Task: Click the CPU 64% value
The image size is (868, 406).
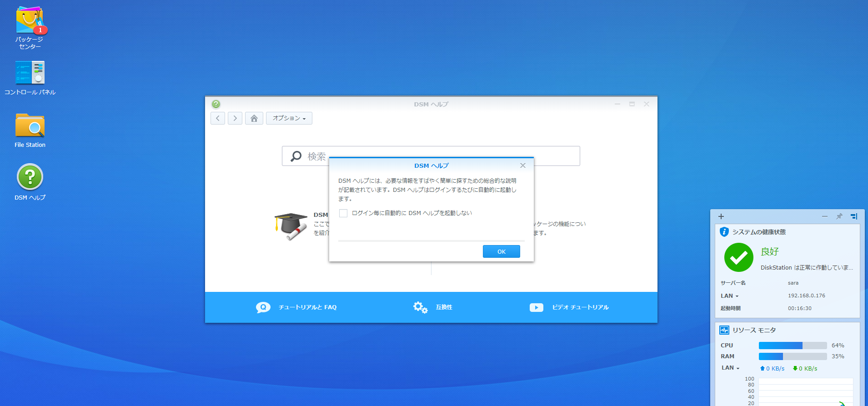Action: pyautogui.click(x=838, y=346)
